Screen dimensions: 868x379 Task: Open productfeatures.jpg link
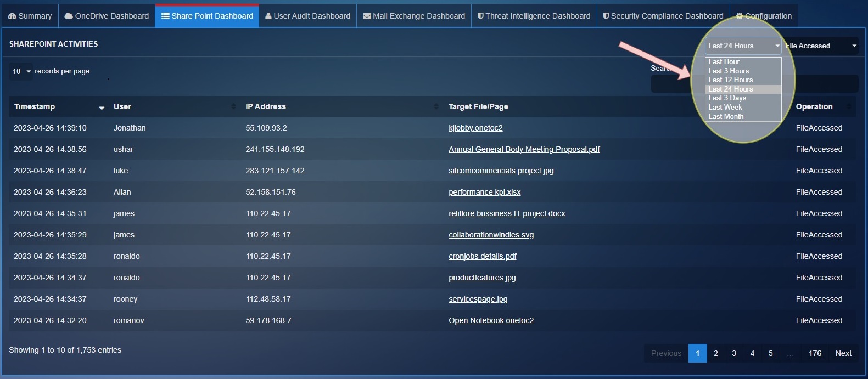482,278
